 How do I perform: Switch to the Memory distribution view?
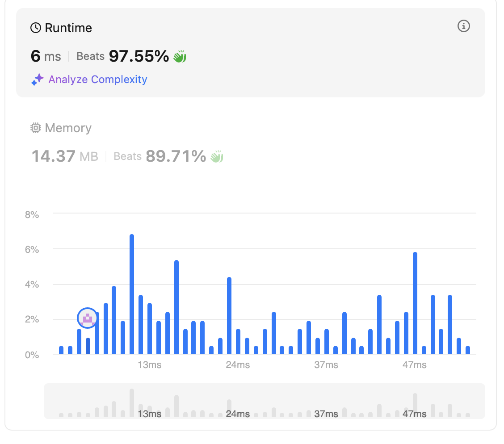(68, 128)
